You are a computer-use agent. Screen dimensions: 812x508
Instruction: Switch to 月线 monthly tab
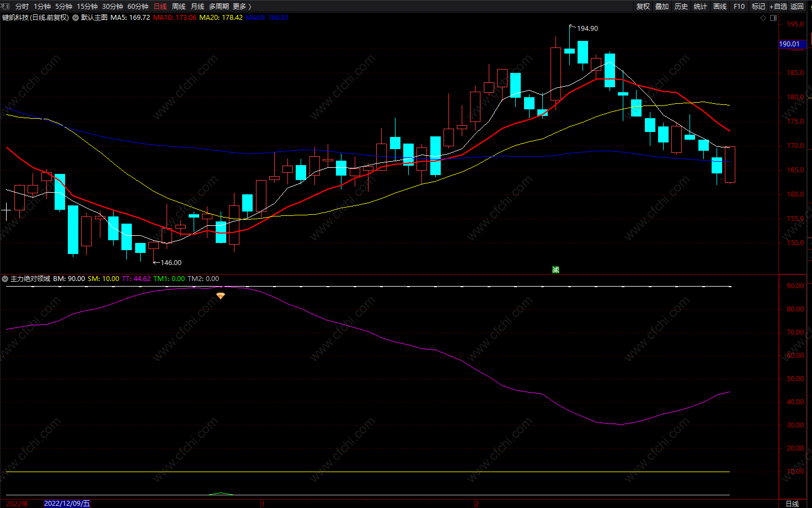tap(197, 7)
